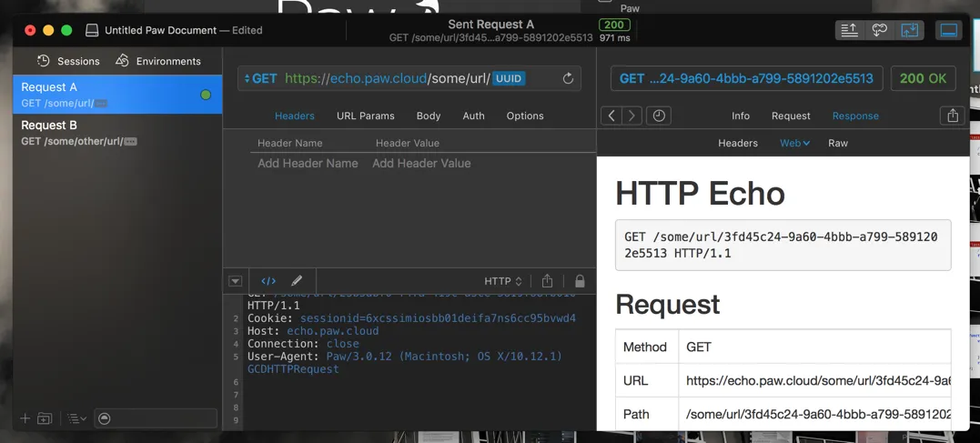Click the Sent Request A title text
The image size is (980, 443).
490,25
